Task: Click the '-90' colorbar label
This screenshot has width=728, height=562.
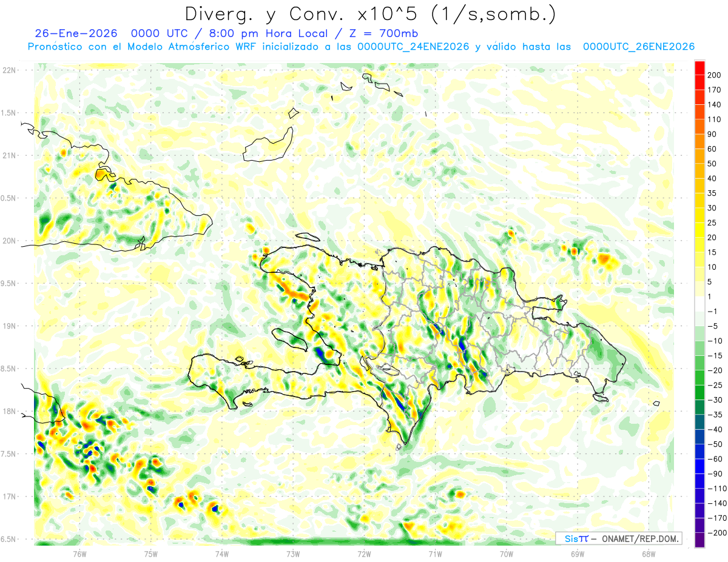Action: [x=715, y=474]
